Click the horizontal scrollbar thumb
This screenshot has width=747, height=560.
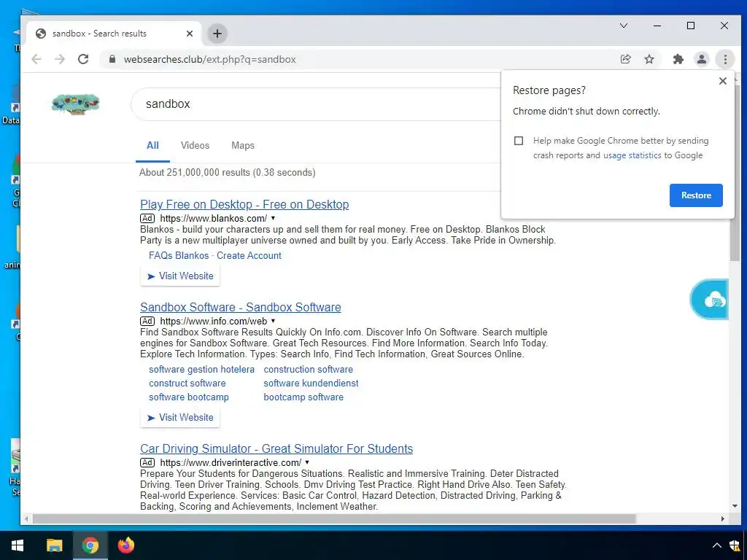point(334,518)
